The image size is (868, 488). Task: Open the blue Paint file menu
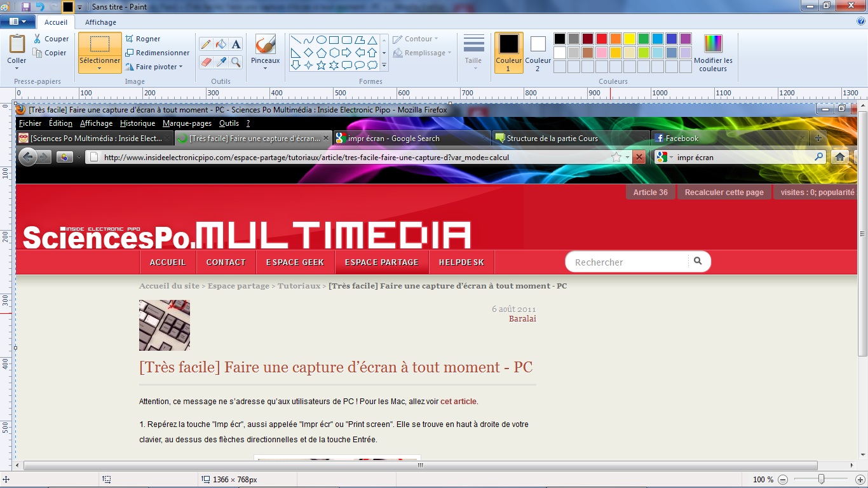pyautogui.click(x=18, y=22)
